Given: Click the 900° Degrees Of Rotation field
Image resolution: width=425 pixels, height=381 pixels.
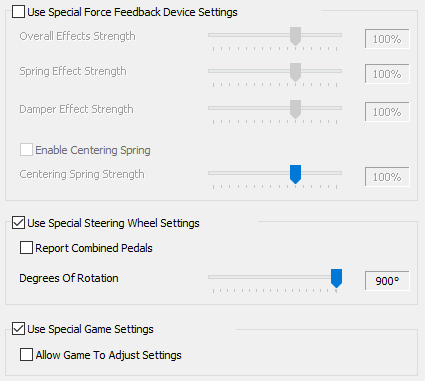Looking at the screenshot, I should pyautogui.click(x=387, y=281).
